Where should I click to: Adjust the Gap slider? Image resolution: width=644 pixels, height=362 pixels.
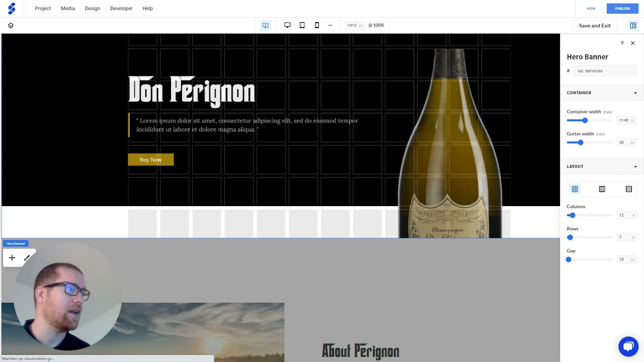point(590,259)
